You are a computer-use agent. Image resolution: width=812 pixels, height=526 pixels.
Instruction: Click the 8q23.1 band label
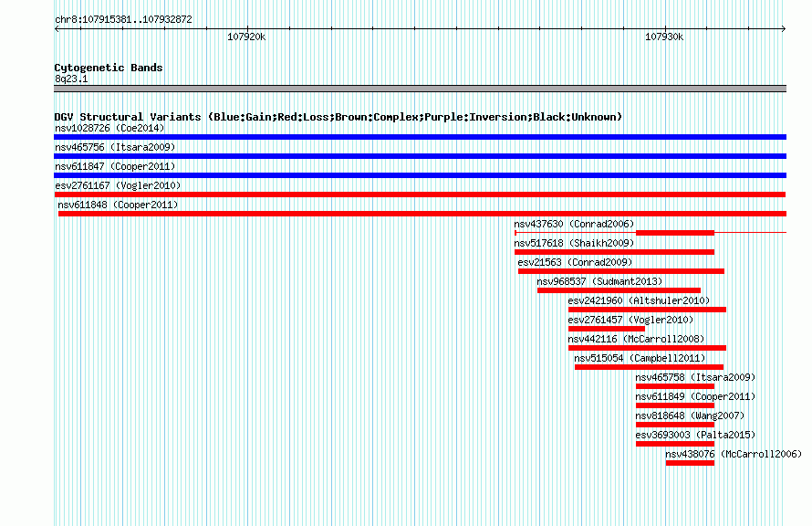pos(71,79)
